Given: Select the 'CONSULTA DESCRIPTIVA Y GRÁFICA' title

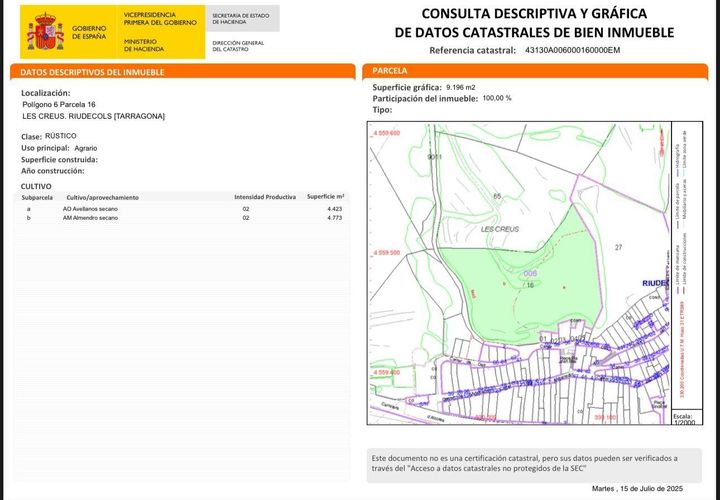Looking at the screenshot, I should [534, 13].
